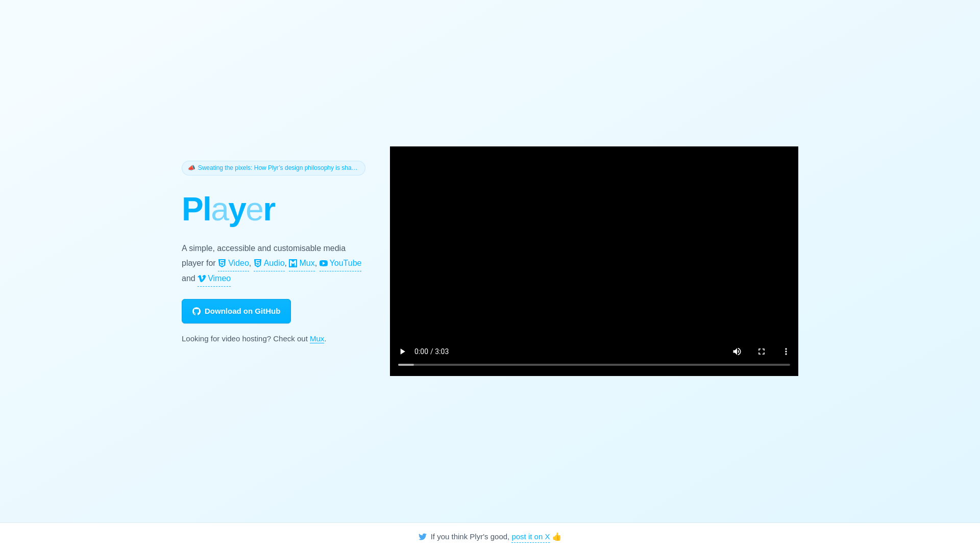The width and height of the screenshot is (980, 551).
Task: Click Download on GitHub button
Action: [236, 311]
